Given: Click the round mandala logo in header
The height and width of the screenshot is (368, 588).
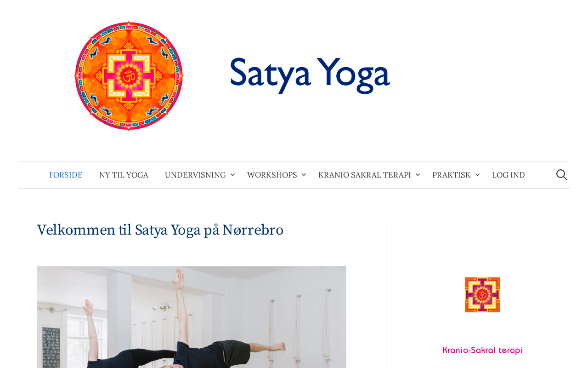Looking at the screenshot, I should click(x=129, y=76).
